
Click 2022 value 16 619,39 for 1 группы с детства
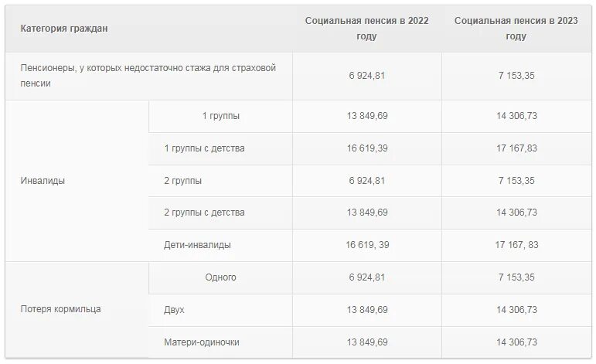click(x=367, y=148)
